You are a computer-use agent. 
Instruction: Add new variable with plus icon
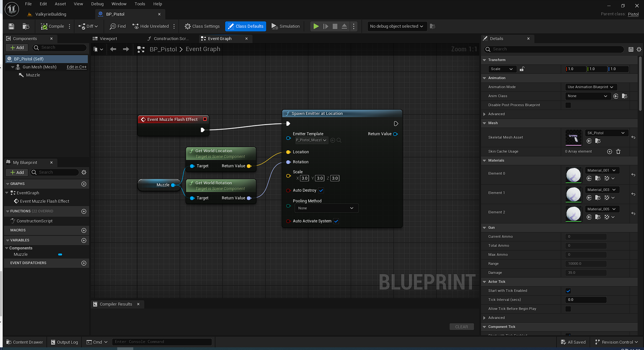click(x=84, y=240)
